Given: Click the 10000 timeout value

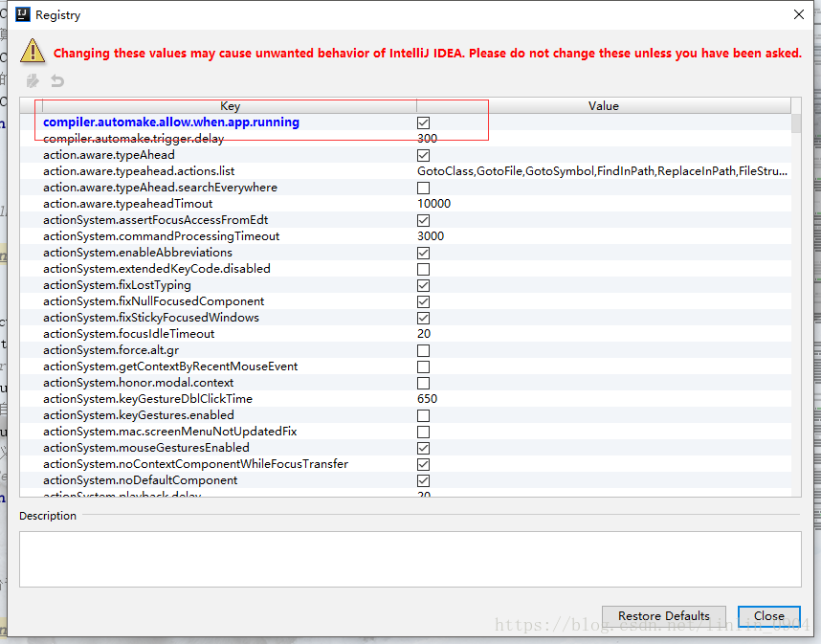Looking at the screenshot, I should click(x=434, y=203).
